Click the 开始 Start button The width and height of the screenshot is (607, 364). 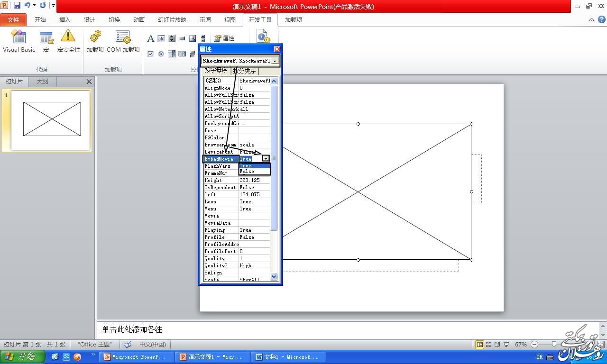tap(22, 357)
